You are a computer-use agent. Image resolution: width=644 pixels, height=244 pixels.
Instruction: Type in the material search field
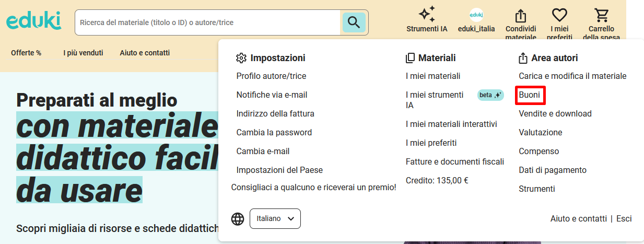coord(209,22)
